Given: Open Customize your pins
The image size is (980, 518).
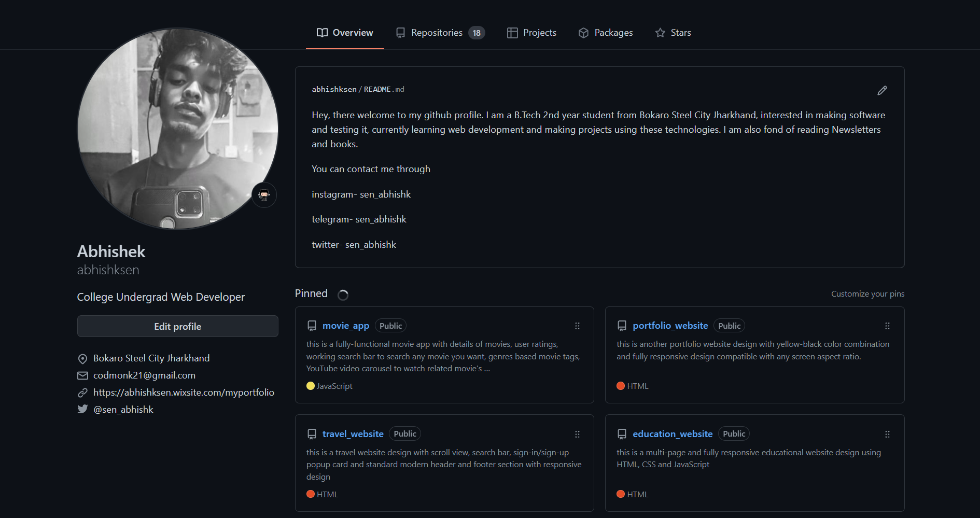Looking at the screenshot, I should tap(867, 294).
